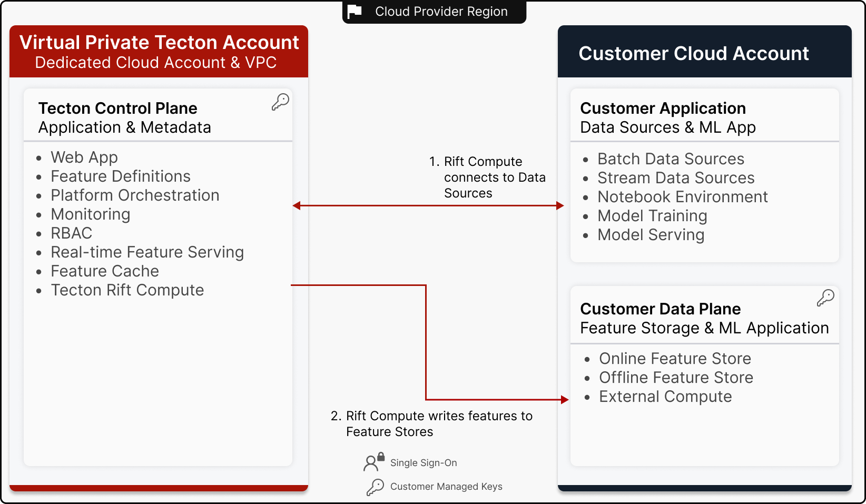
Task: Select External Compute item
Action: click(666, 397)
